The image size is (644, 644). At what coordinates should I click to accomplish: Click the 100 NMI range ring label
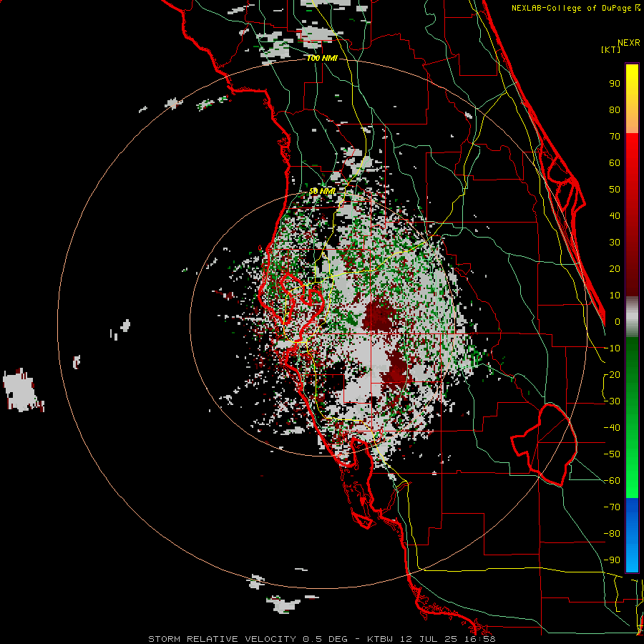point(322,59)
